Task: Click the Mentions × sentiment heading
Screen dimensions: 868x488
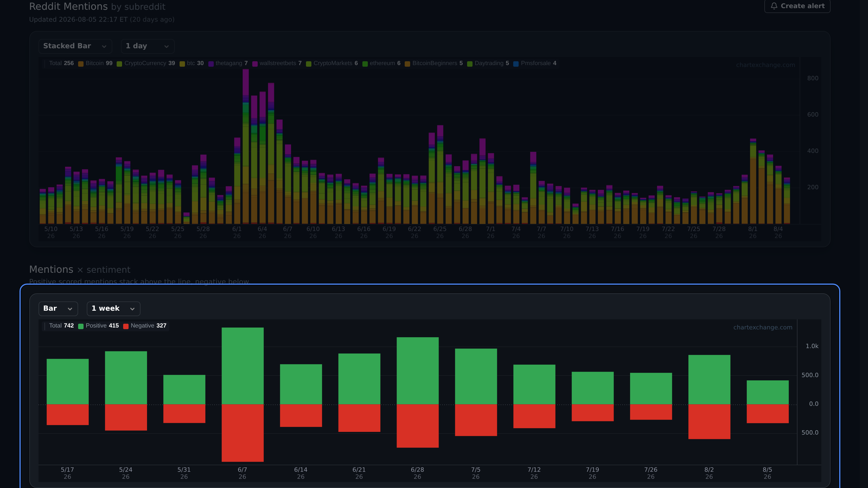Action: [79, 269]
